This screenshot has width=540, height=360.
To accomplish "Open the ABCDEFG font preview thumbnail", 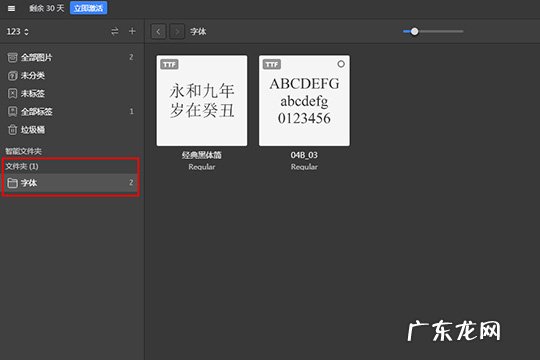I will [x=304, y=101].
